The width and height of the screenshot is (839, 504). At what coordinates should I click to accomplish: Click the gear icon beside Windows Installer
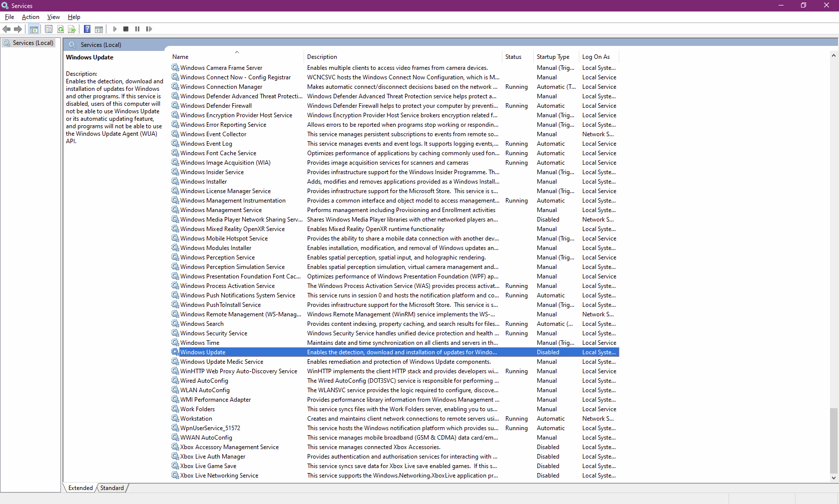click(175, 182)
